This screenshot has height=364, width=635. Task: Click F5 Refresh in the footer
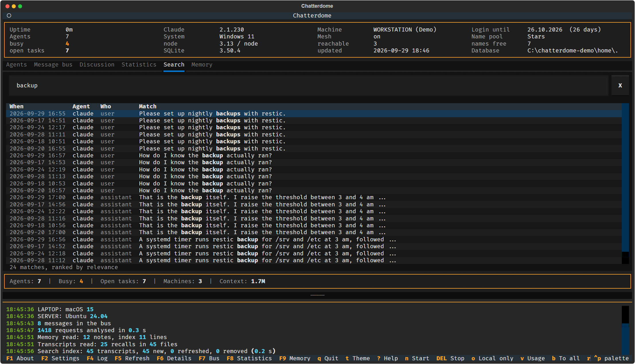point(132,359)
